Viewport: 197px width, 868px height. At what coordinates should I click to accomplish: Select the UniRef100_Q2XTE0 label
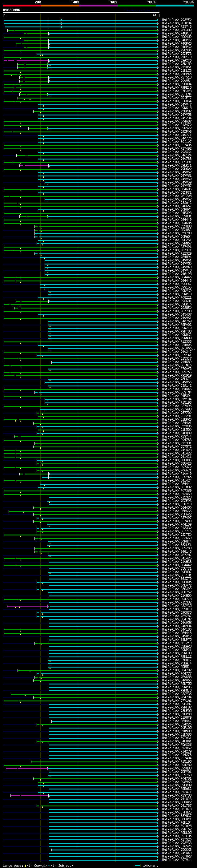[177, 535]
